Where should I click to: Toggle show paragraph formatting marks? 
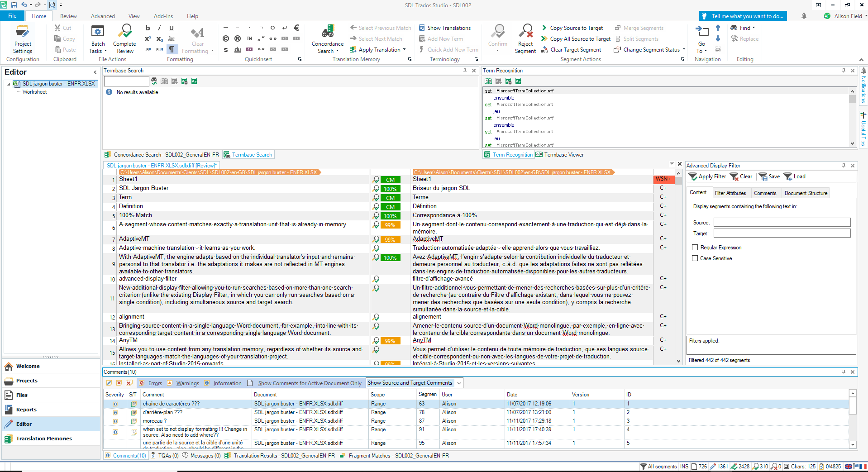[x=172, y=49]
